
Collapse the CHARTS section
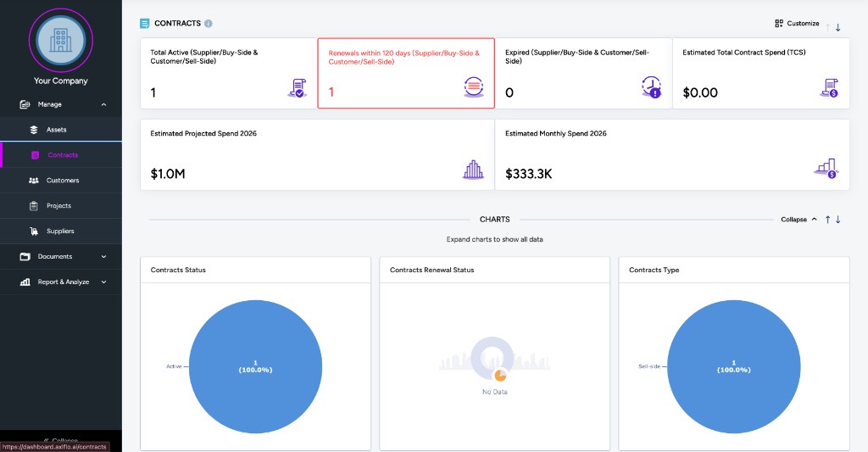point(798,220)
